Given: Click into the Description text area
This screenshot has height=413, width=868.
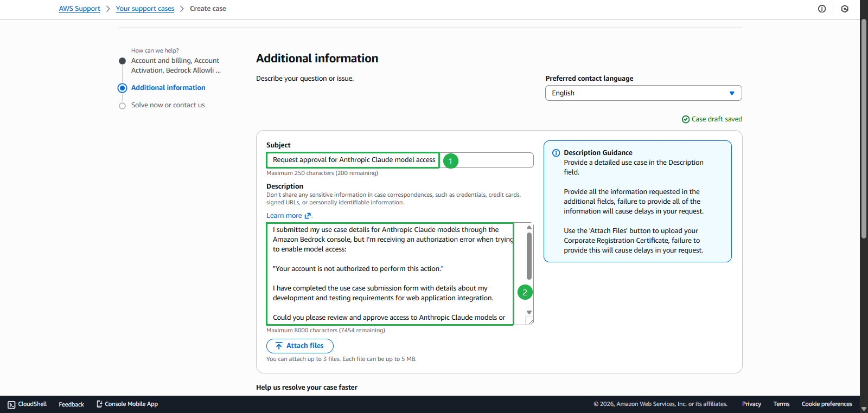Looking at the screenshot, I should tap(391, 274).
